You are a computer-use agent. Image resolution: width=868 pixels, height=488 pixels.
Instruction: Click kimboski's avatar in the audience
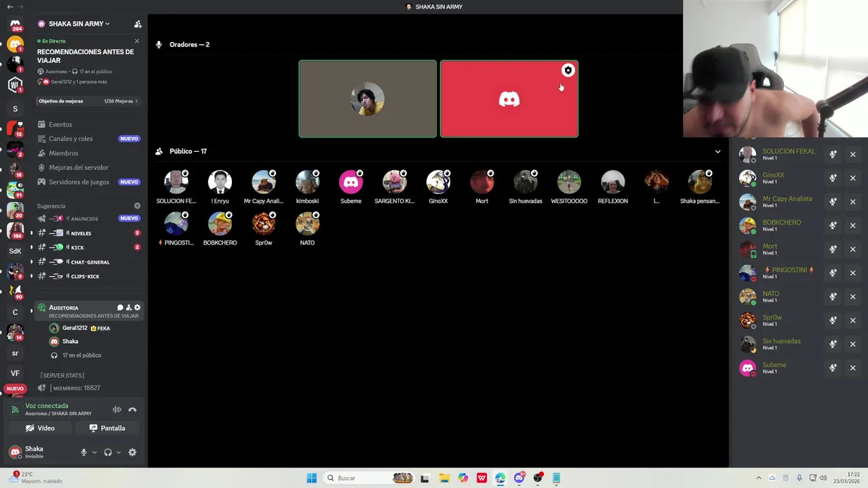(x=307, y=183)
